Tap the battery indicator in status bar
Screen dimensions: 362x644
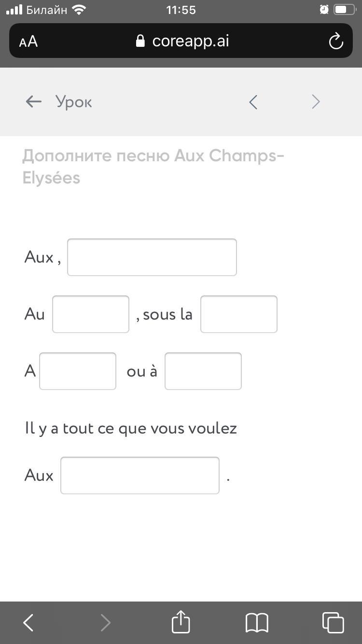(345, 10)
